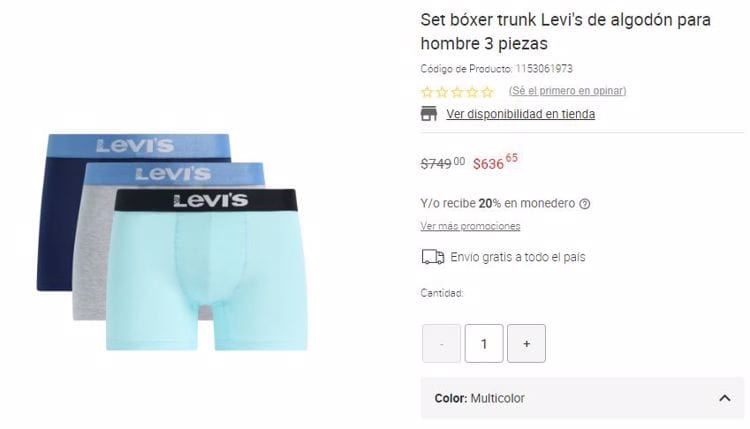The width and height of the screenshot is (750, 429).
Task: Open 'Ver disponibilidad en tienda' link
Action: [x=520, y=114]
